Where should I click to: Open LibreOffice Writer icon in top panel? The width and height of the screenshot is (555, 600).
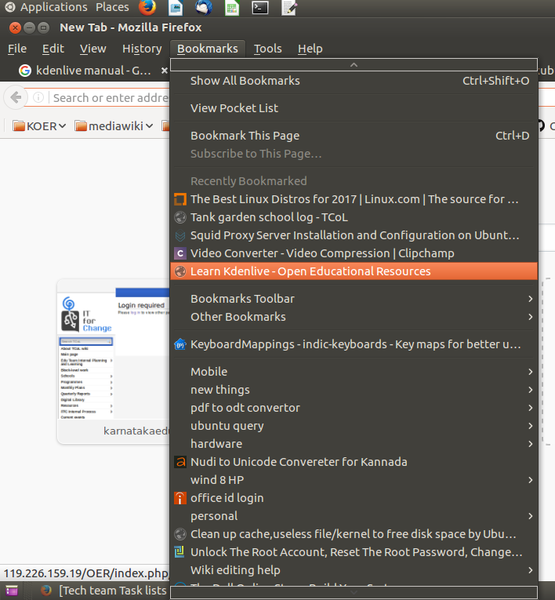click(176, 8)
